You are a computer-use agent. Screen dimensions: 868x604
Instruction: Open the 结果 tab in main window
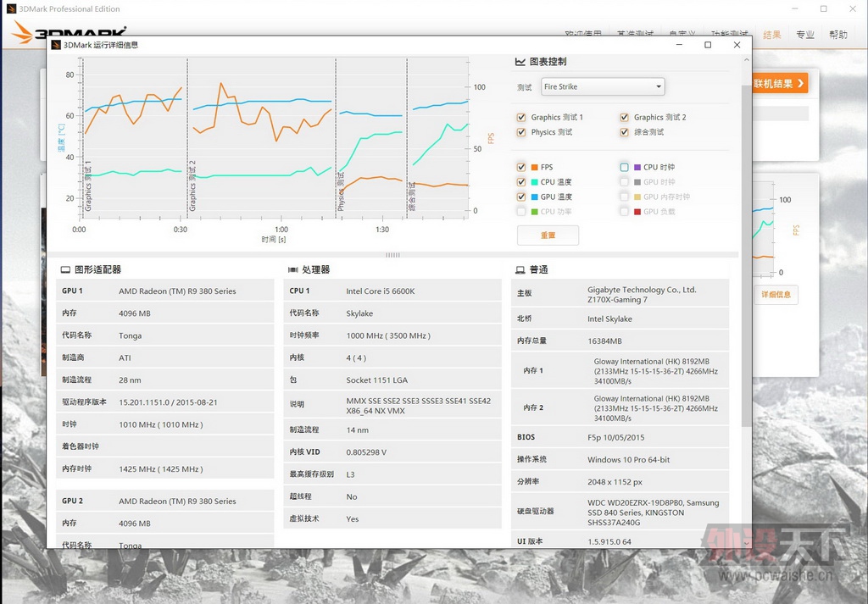coord(771,35)
